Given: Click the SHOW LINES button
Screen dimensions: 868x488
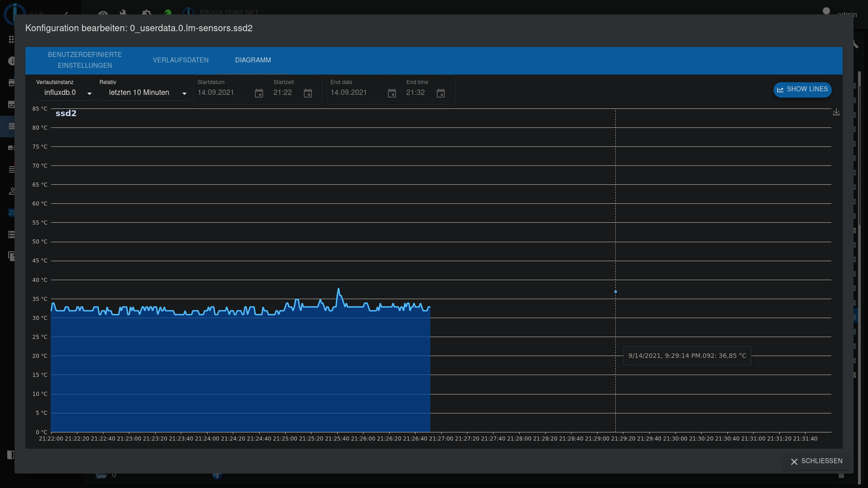Looking at the screenshot, I should coord(802,89).
